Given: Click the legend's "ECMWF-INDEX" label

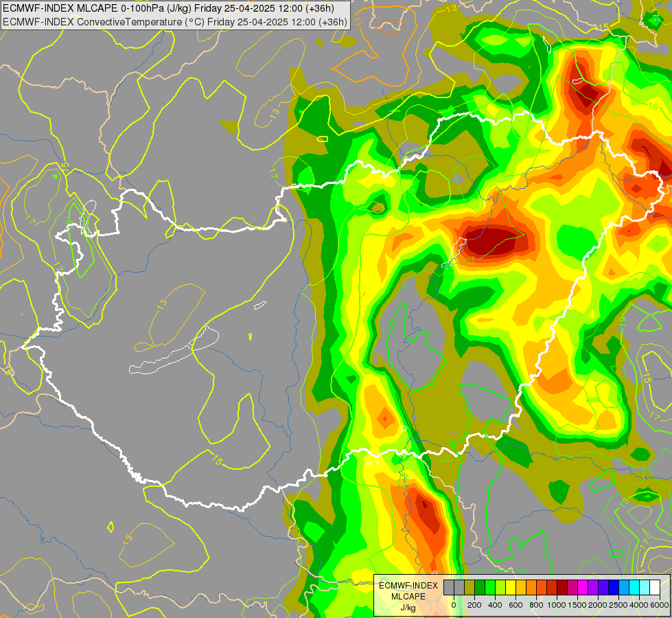Looking at the screenshot, I should [x=408, y=586].
